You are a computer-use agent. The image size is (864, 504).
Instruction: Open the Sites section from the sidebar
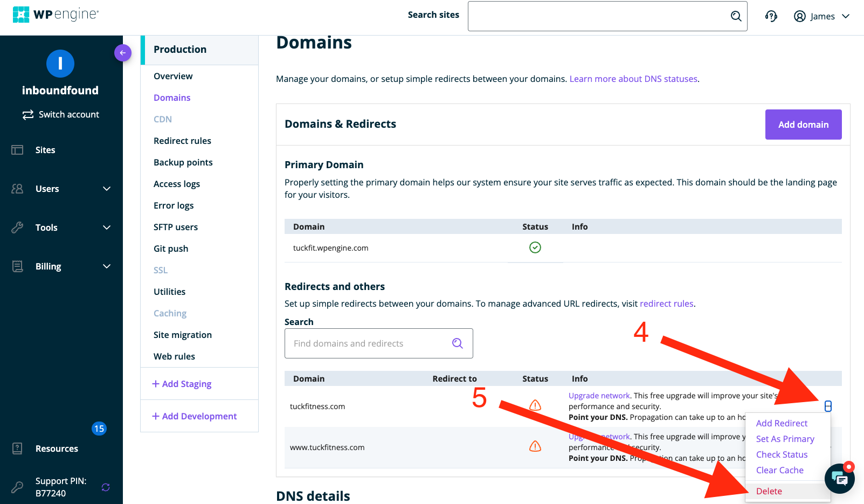point(45,150)
